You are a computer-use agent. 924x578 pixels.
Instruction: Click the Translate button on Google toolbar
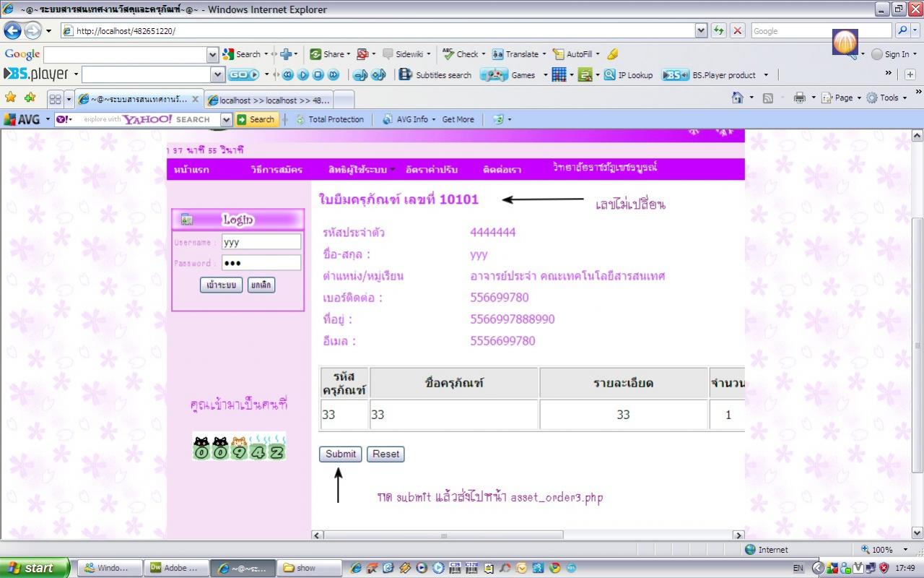pyautogui.click(x=519, y=54)
